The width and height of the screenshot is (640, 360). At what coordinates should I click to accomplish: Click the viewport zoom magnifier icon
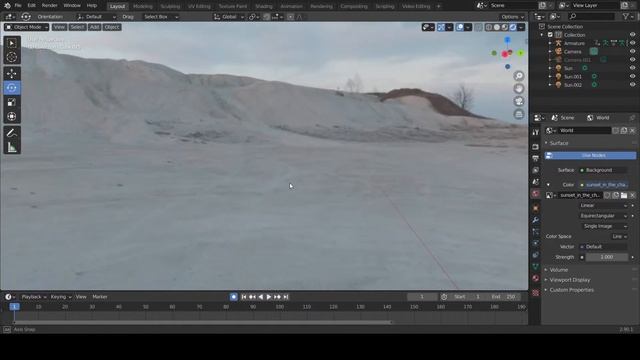point(519,76)
